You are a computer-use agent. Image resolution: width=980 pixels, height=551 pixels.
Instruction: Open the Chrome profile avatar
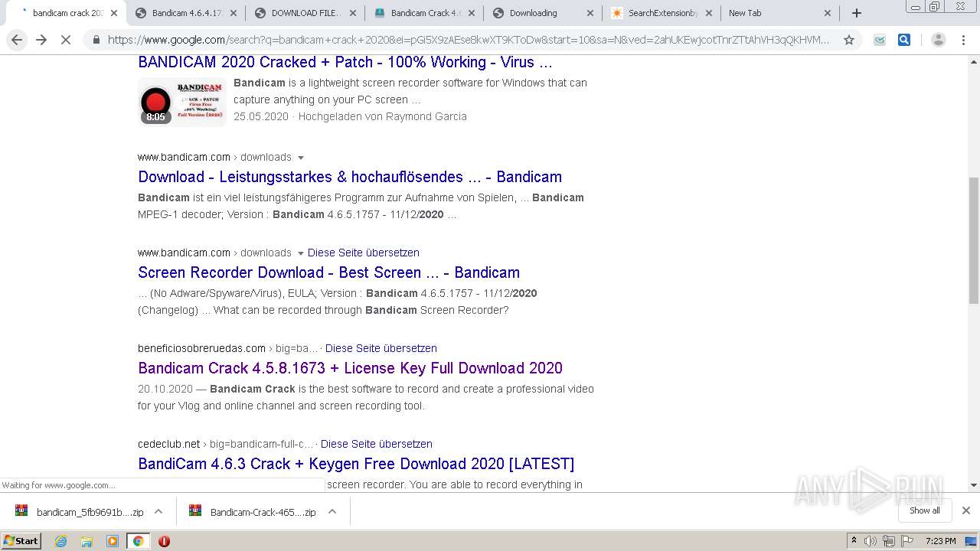(x=938, y=40)
